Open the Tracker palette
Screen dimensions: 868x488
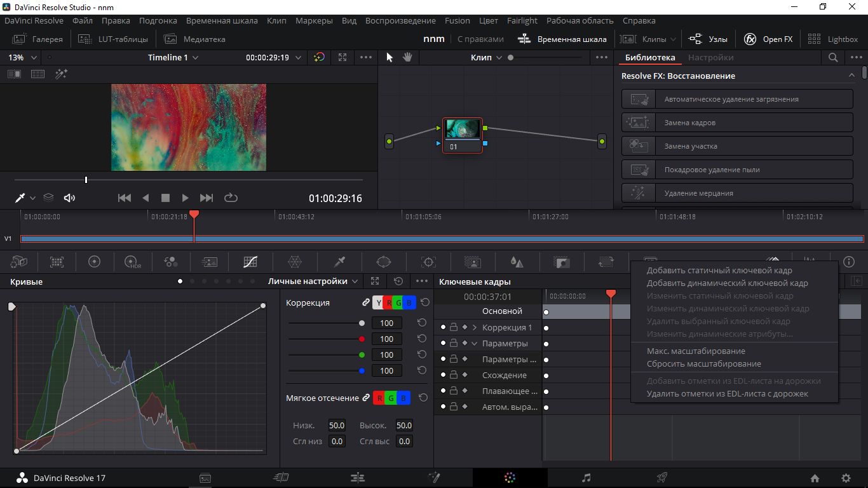click(x=428, y=262)
